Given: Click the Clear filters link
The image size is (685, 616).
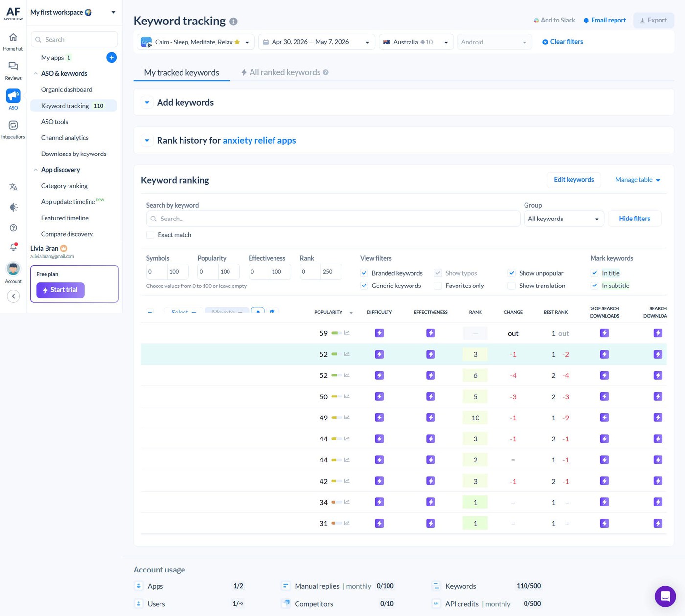Looking at the screenshot, I should (x=563, y=42).
